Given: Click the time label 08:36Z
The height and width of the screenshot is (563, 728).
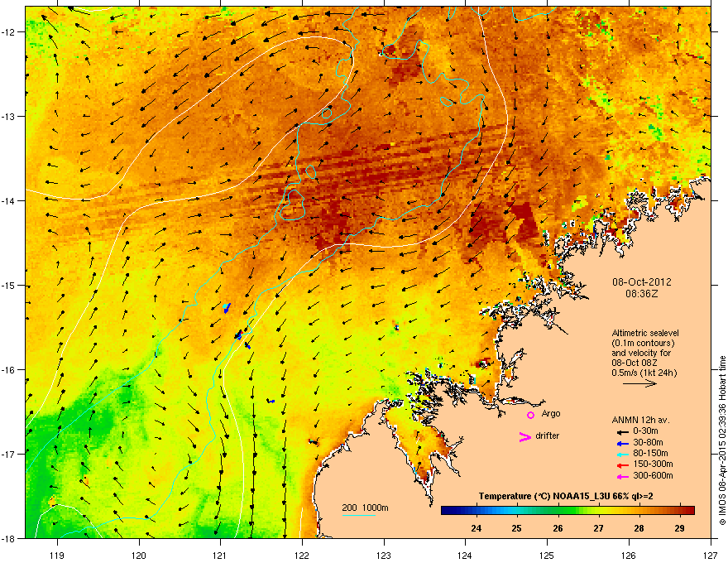Looking at the screenshot, I should (x=642, y=294).
